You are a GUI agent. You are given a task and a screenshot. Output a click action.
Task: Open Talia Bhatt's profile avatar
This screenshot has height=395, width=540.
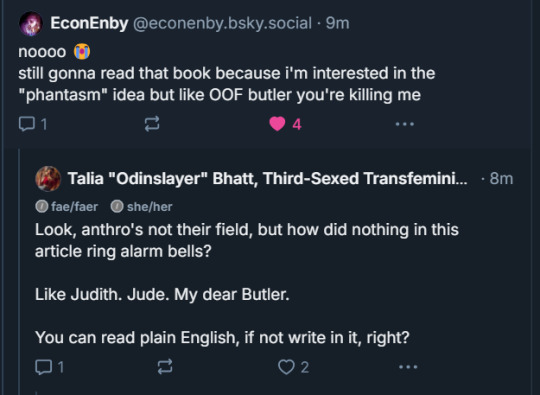tap(48, 178)
